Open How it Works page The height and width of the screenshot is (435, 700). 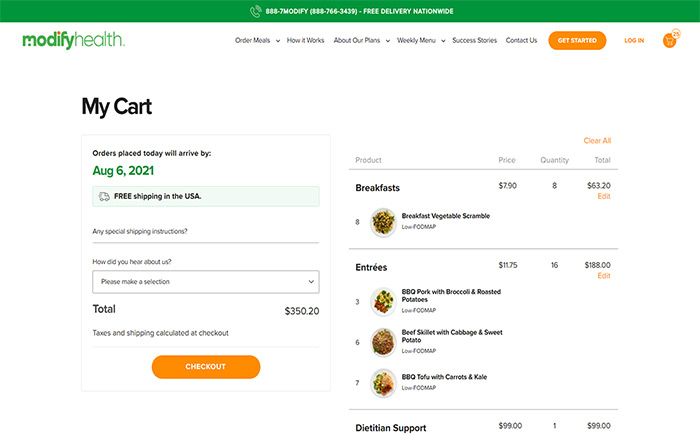[305, 40]
